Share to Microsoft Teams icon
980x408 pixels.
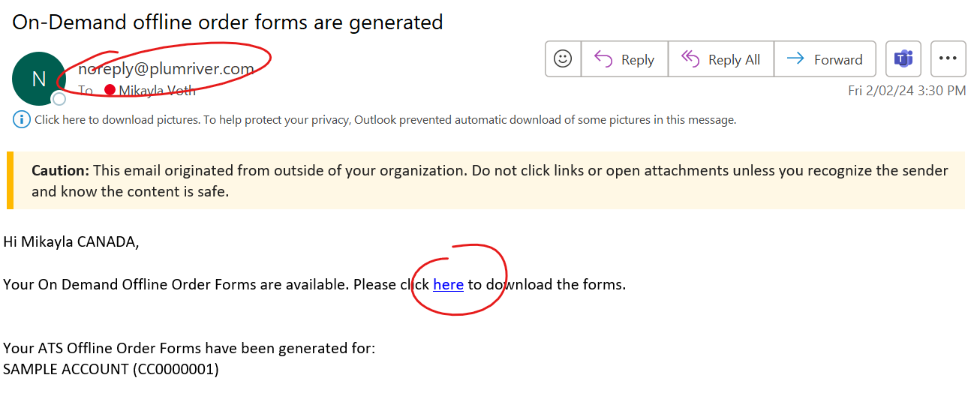903,59
